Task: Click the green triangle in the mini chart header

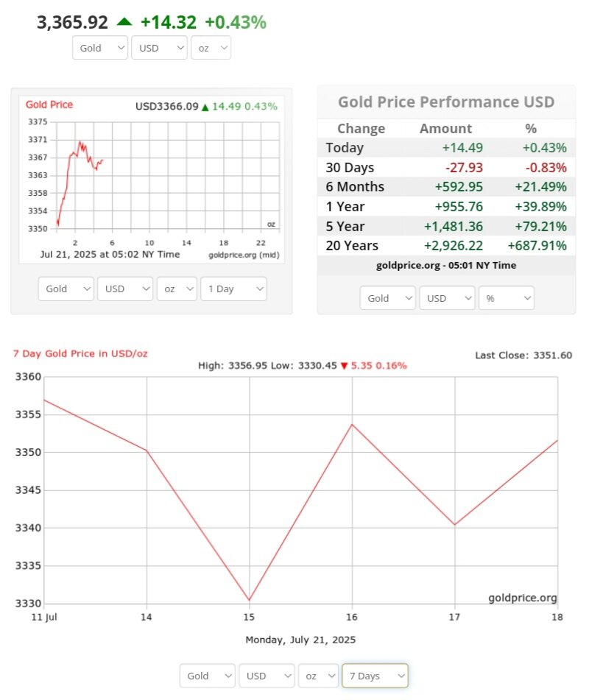Action: point(205,107)
